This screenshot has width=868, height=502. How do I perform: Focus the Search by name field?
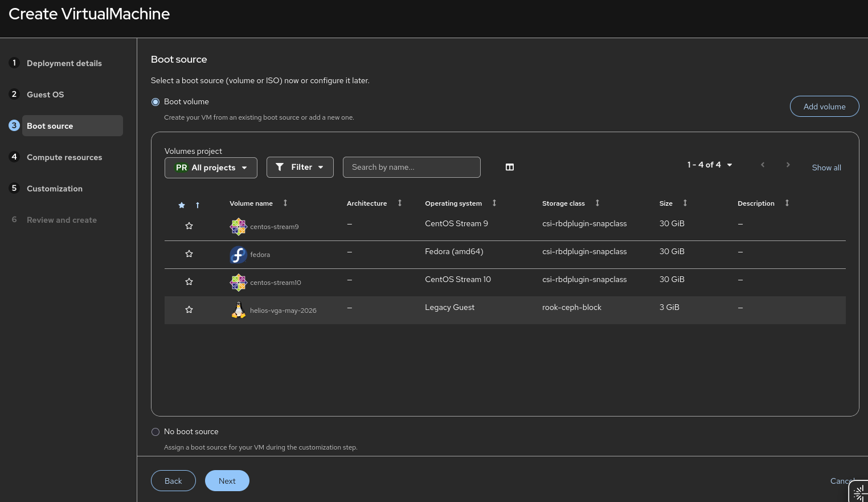412,167
